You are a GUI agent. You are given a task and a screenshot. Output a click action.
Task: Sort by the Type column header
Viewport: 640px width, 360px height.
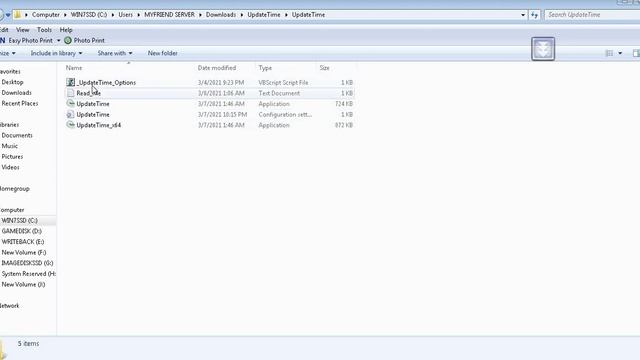point(265,68)
